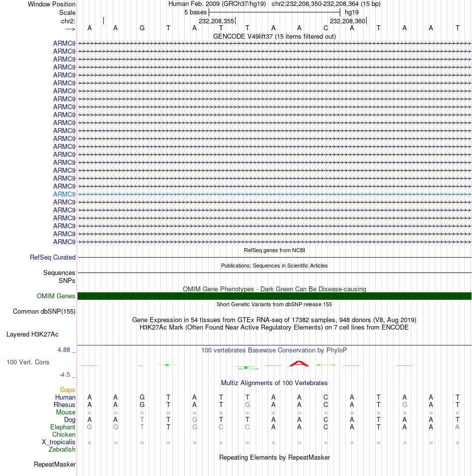The width and height of the screenshot is (472, 476).
Task: Select the Human alignment row label
Action: pos(66,398)
